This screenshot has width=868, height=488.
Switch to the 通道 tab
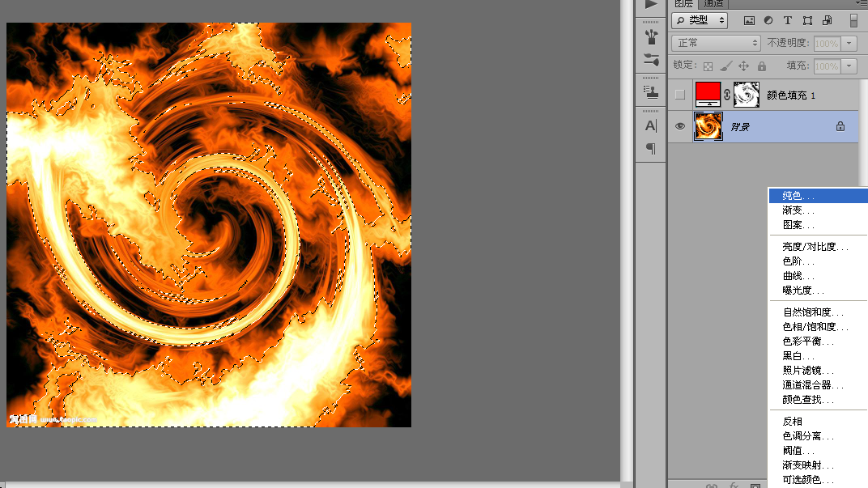713,4
